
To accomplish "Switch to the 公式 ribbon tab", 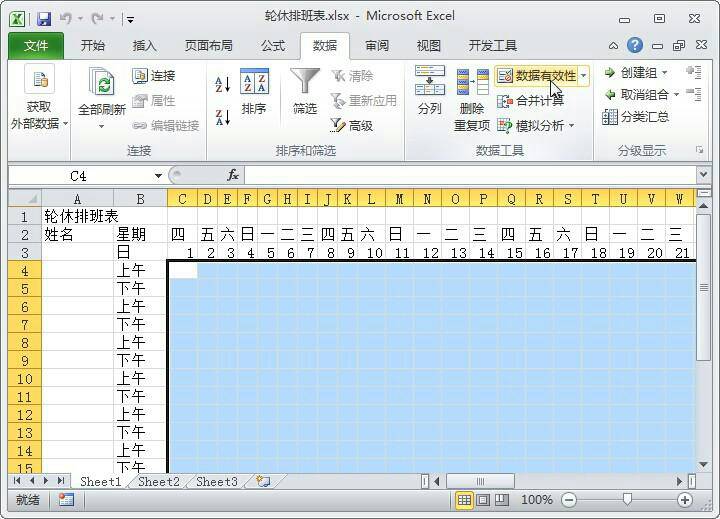I will click(273, 45).
